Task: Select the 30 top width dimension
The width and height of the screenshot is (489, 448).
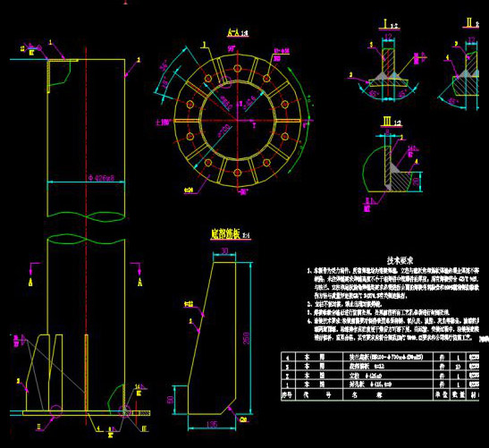Action: 224,251
